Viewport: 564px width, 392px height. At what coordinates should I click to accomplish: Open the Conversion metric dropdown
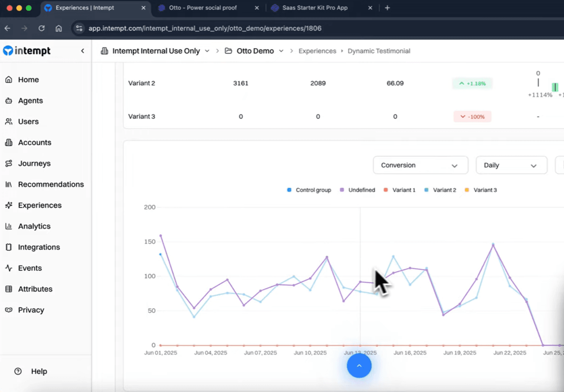coord(420,165)
